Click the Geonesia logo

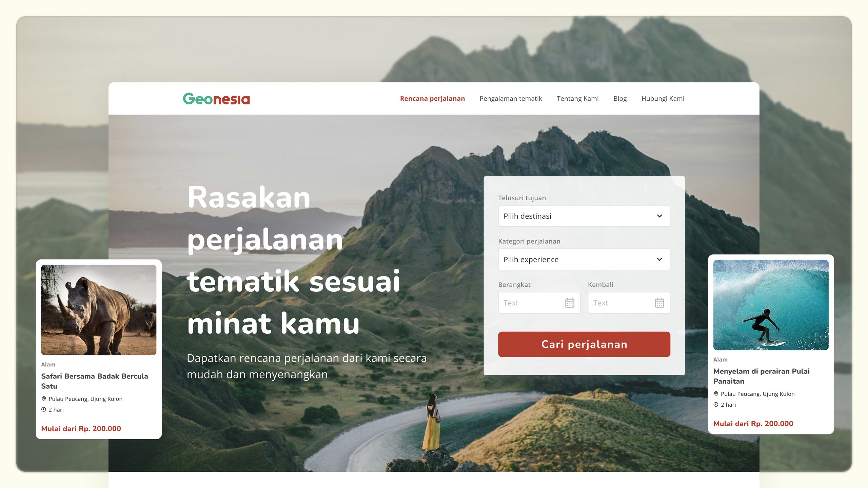click(216, 99)
